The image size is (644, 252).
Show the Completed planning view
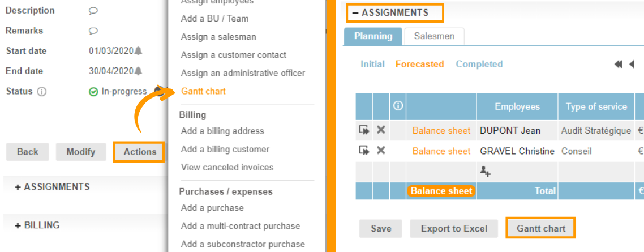(x=479, y=64)
